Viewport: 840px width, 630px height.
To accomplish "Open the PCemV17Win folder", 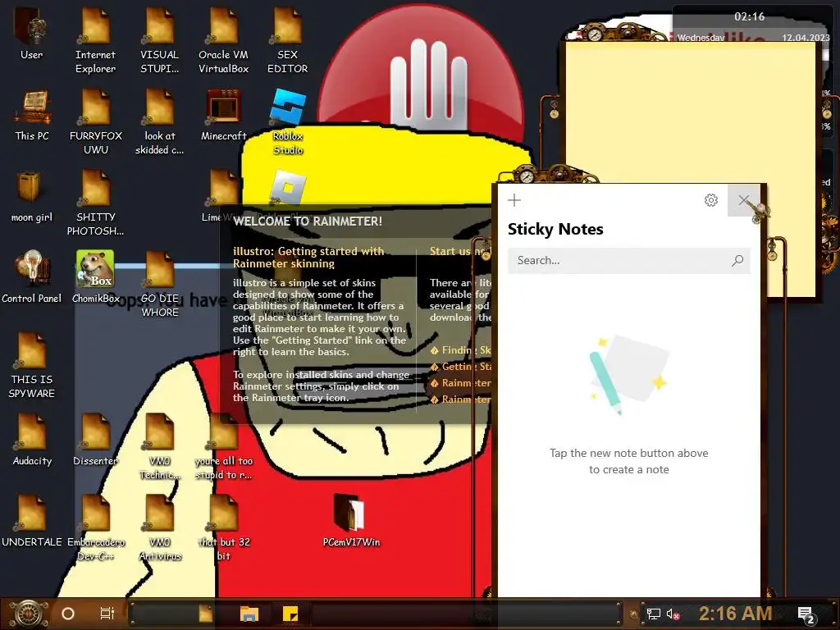I will point(351,520).
